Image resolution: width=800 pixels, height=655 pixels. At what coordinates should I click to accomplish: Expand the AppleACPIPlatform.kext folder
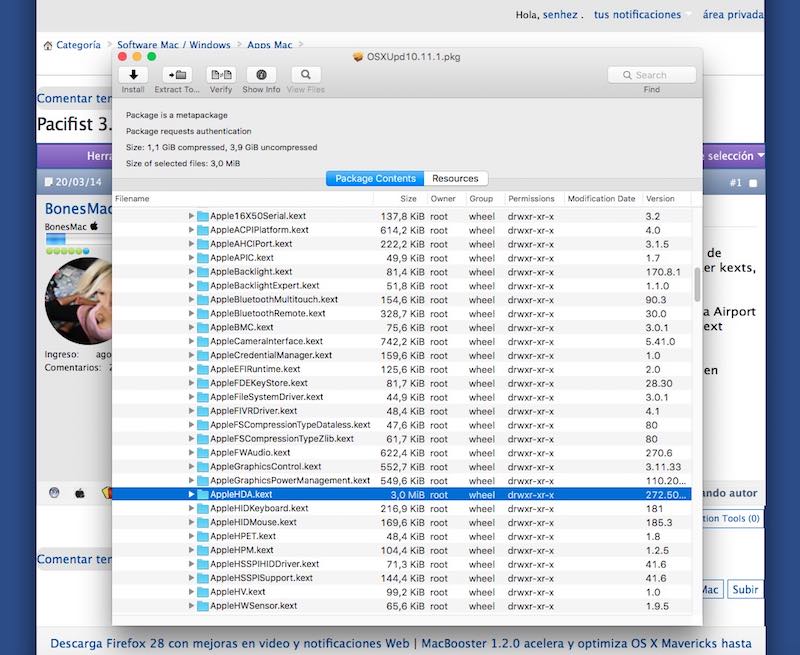click(x=191, y=230)
